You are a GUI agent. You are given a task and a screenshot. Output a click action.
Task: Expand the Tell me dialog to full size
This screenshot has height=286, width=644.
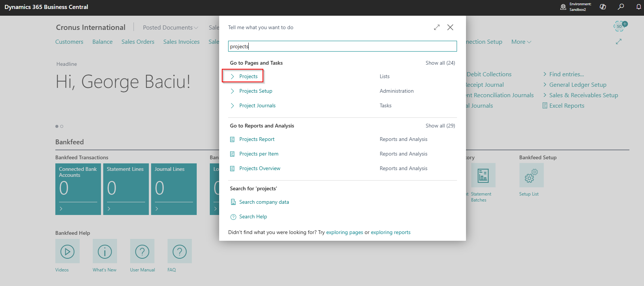click(x=436, y=27)
